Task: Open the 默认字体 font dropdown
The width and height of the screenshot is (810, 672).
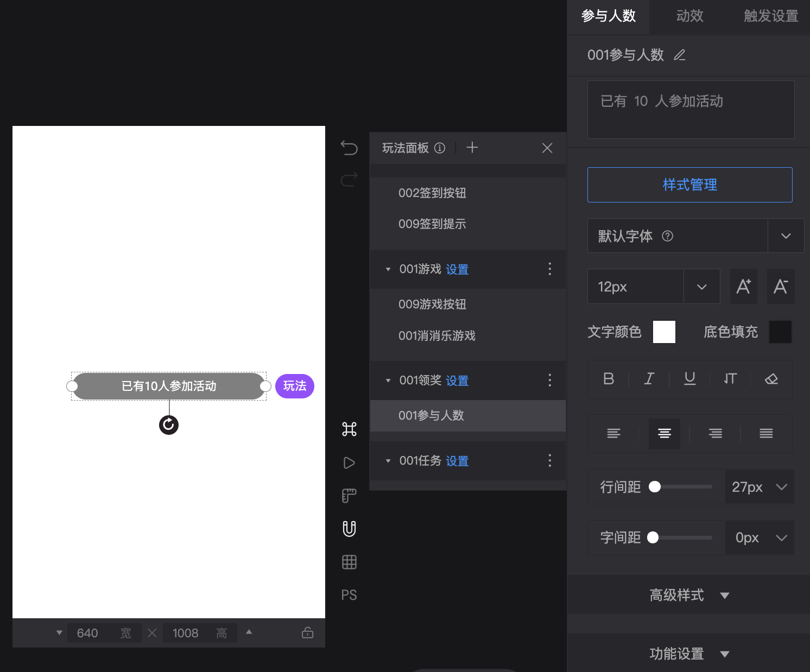Action: (x=786, y=236)
